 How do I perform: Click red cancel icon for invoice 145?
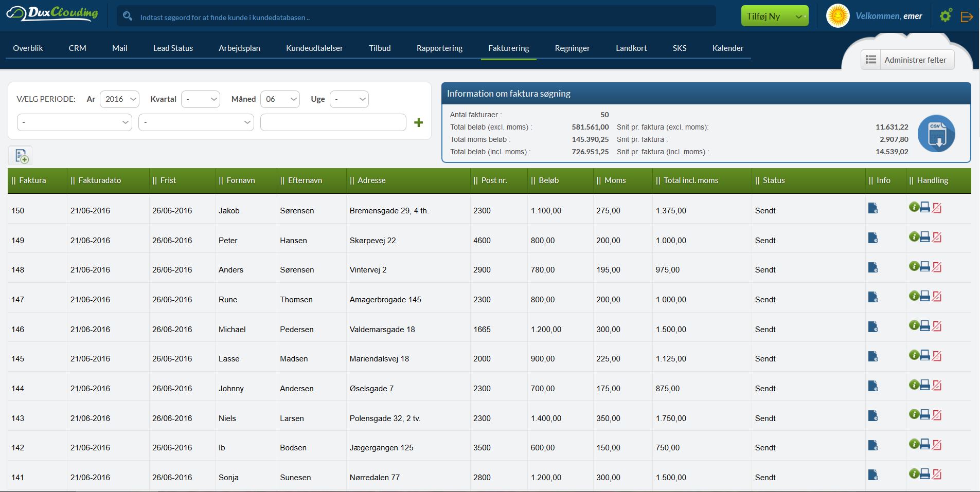pos(937,355)
